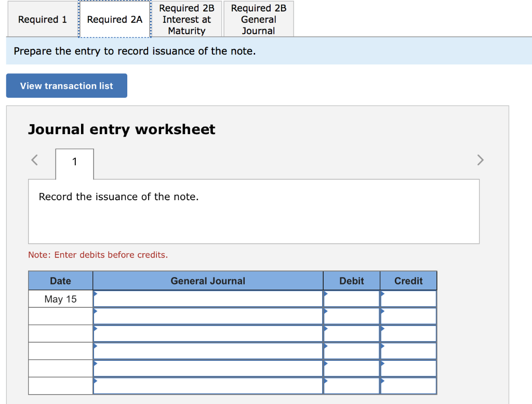Switch to the Required 1 tab
532x404 pixels.
[x=43, y=19]
